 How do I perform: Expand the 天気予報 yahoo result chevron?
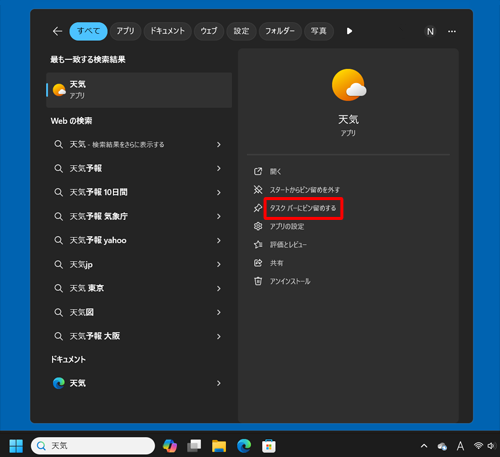pyautogui.click(x=219, y=240)
